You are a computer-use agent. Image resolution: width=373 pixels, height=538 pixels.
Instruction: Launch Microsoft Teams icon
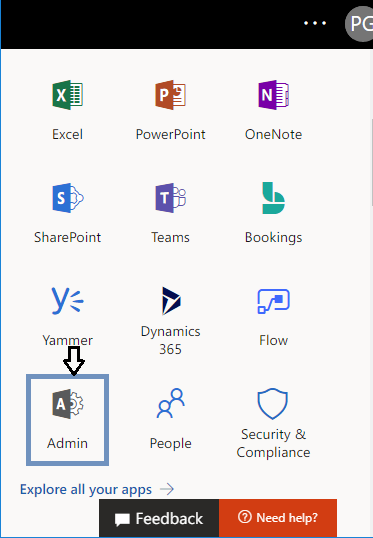coord(171,198)
